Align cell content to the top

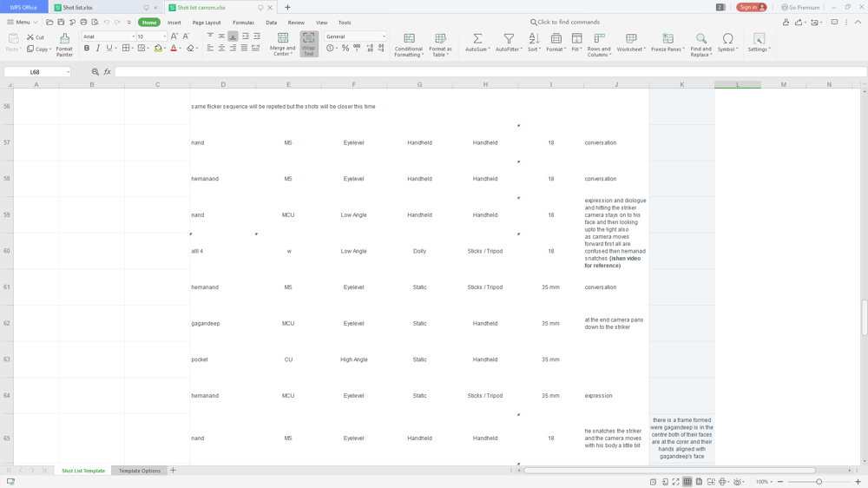click(x=210, y=36)
